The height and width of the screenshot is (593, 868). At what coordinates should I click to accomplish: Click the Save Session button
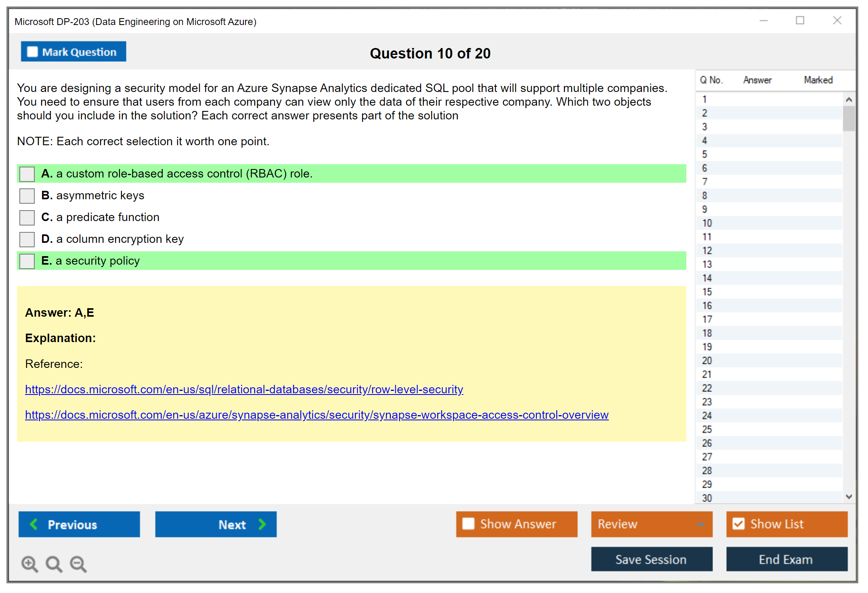tap(651, 559)
